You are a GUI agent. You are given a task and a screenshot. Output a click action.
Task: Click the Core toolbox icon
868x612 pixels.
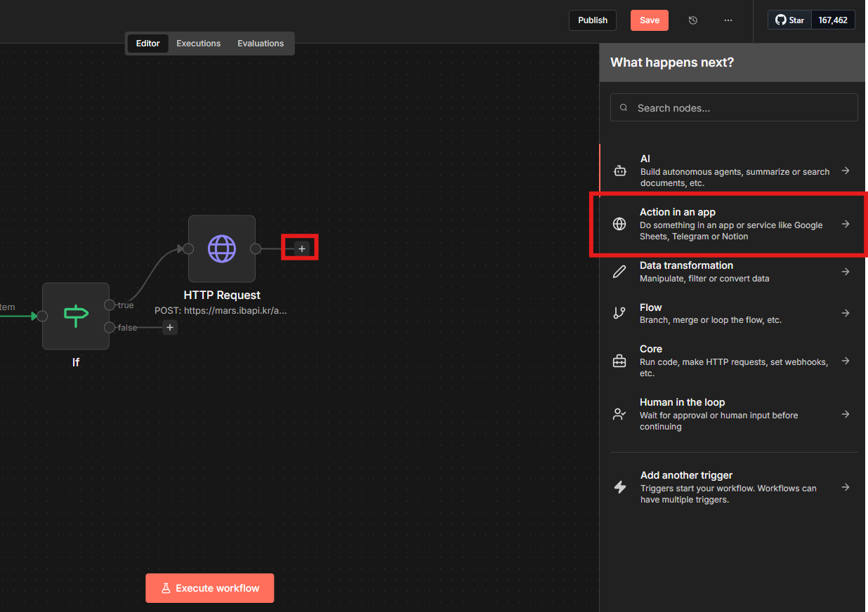619,361
